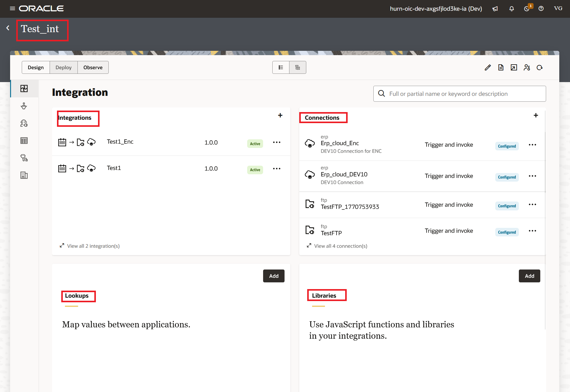This screenshot has height=392, width=570.
Task: Open actions menu for Erp_cloud_DEV10 connection
Action: tap(532, 176)
